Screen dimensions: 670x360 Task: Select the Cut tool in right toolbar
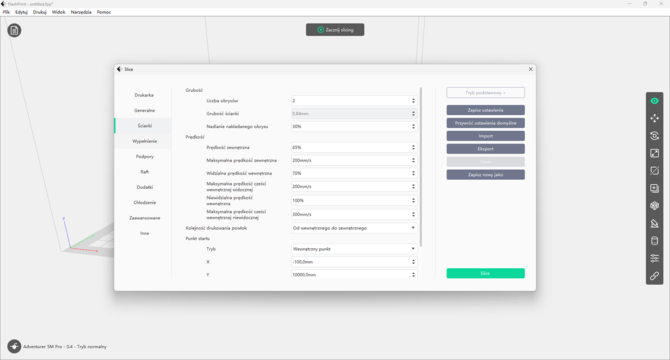pyautogui.click(x=654, y=171)
